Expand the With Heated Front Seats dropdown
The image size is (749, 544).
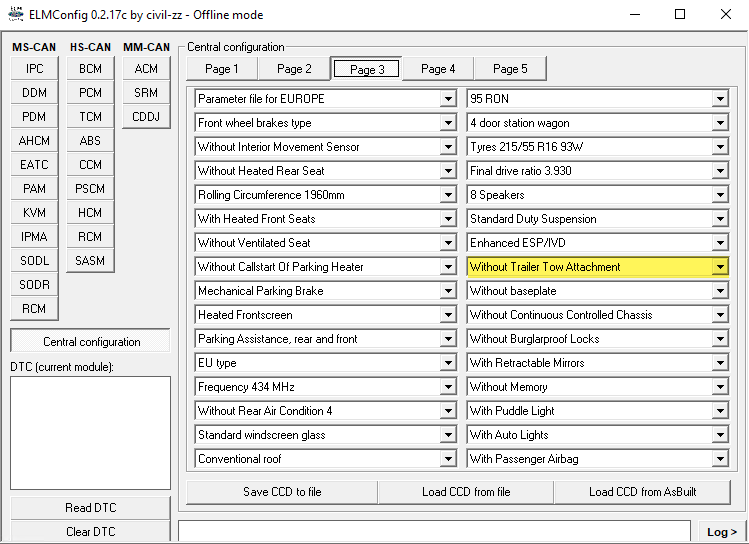447,219
